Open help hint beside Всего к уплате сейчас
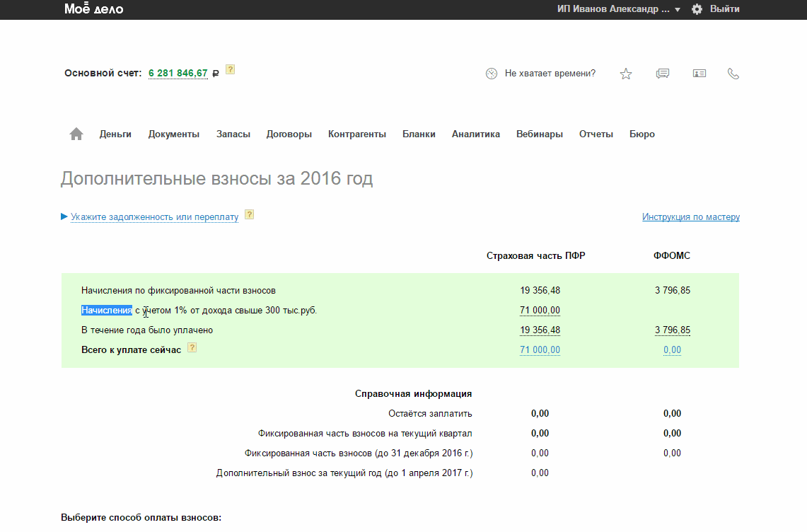This screenshot has height=532, width=807. 192,347
